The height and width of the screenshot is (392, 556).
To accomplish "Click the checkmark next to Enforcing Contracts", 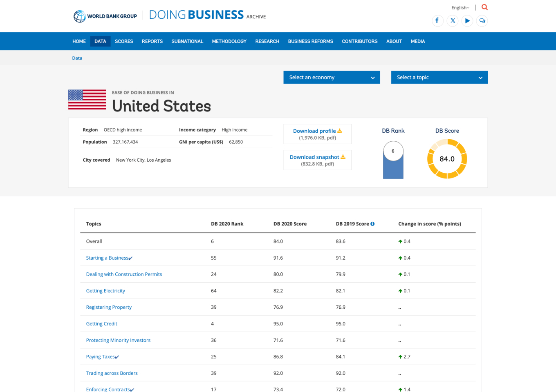I will click(132, 390).
